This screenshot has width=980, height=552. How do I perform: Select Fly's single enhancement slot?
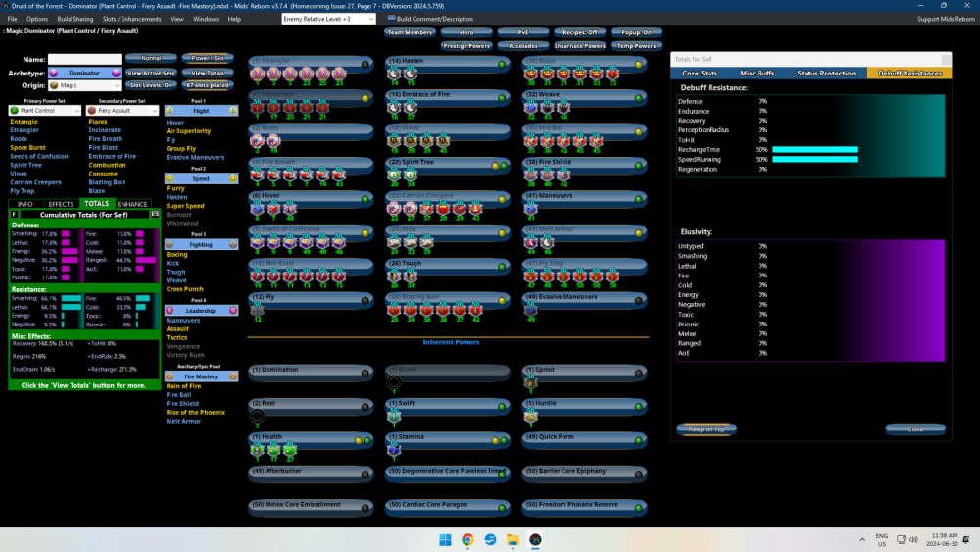click(x=258, y=311)
